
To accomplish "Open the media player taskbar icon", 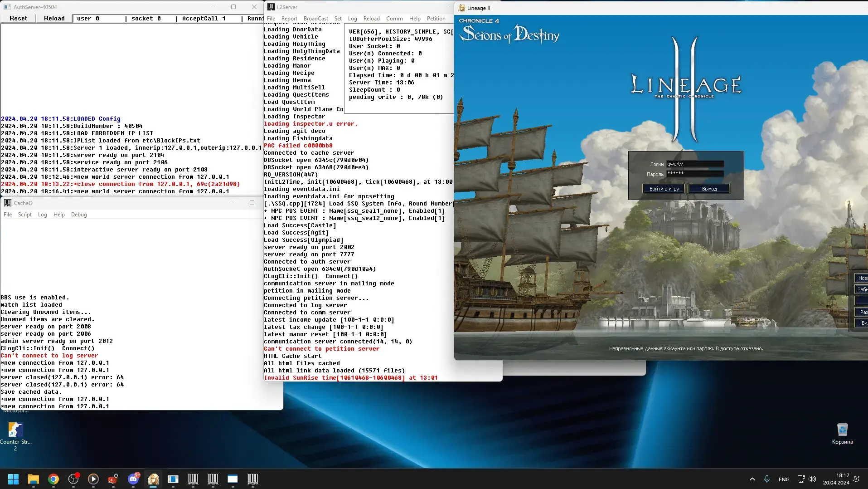I will [93, 479].
